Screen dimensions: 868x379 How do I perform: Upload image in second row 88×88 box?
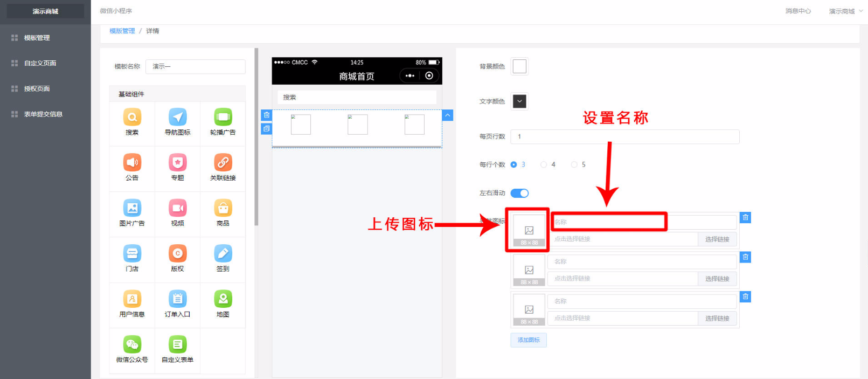[529, 270]
